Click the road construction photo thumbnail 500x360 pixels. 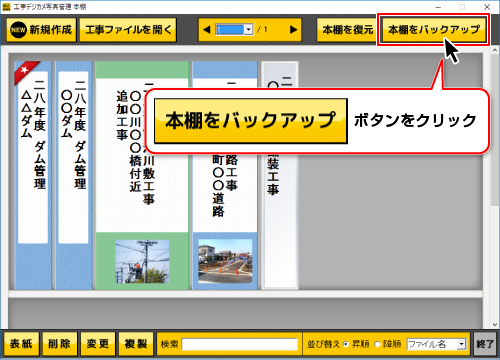225,261
